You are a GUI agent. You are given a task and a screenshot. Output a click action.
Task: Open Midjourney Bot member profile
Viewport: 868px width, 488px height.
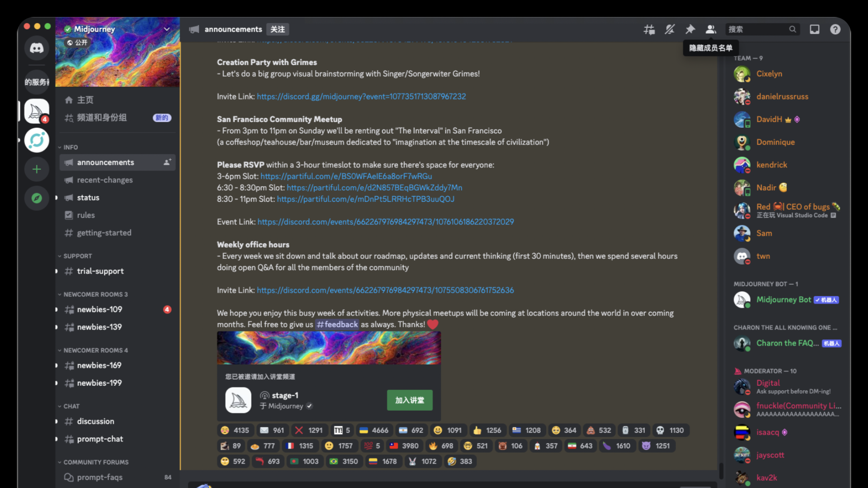click(x=787, y=299)
